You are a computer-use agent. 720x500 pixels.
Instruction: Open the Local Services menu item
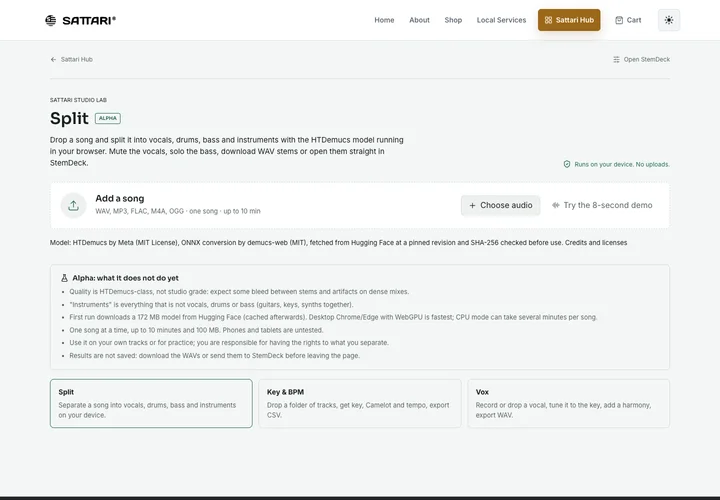(x=501, y=20)
